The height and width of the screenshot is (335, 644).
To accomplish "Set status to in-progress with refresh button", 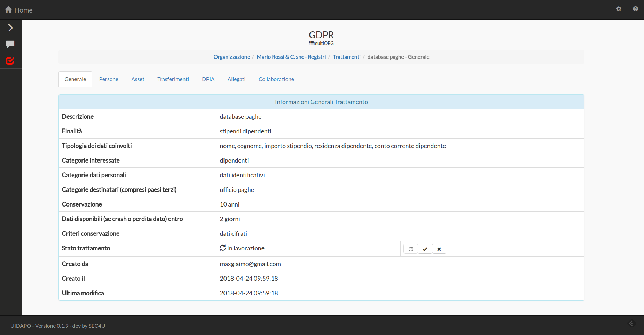I will [411, 249].
